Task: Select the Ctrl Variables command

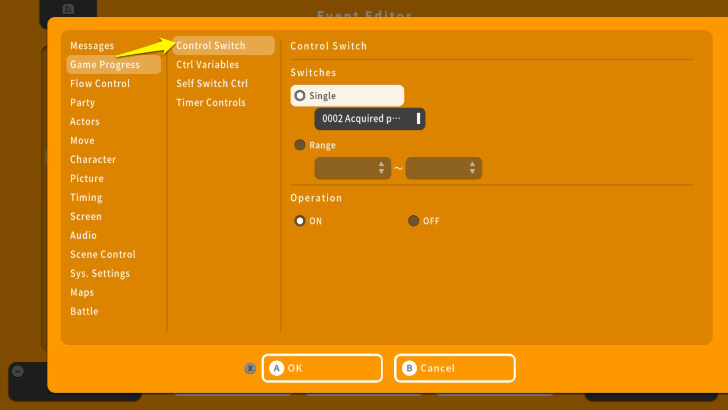Action: (208, 65)
